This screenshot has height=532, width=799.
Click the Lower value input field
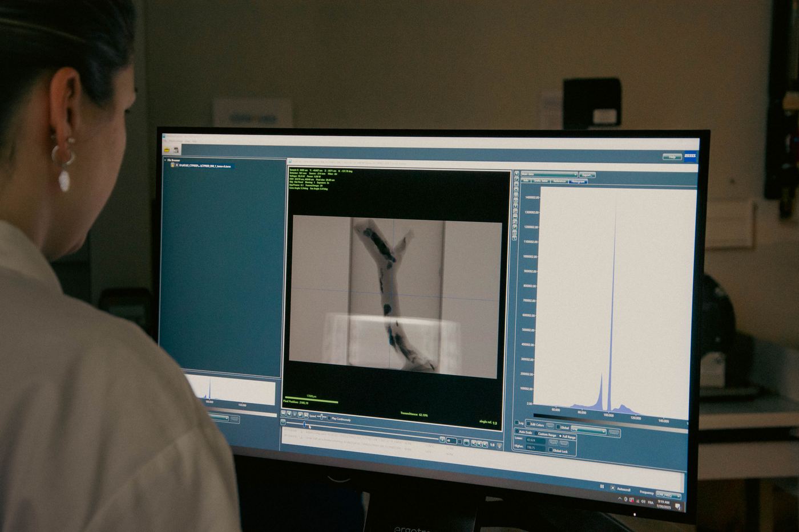click(x=536, y=440)
